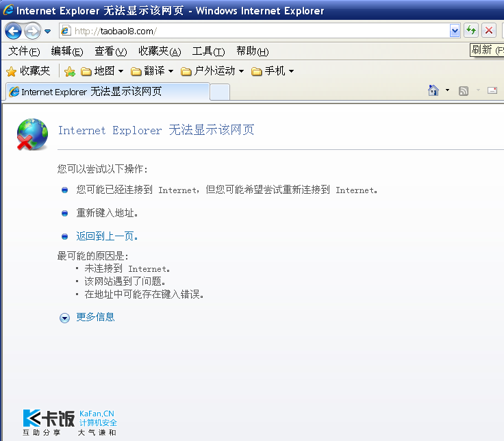Click the text 最可能的原因是
504x441 pixels.
[x=93, y=256]
